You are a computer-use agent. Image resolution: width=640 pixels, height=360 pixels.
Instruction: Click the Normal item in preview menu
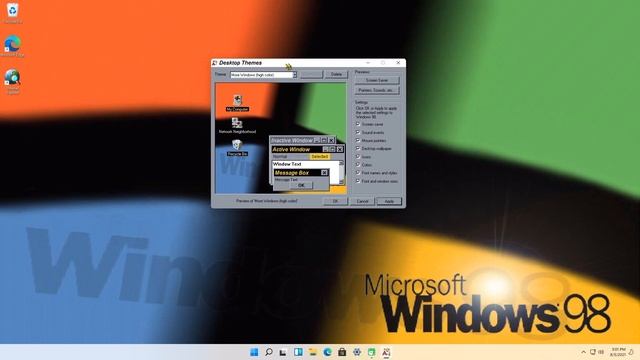[x=280, y=157]
